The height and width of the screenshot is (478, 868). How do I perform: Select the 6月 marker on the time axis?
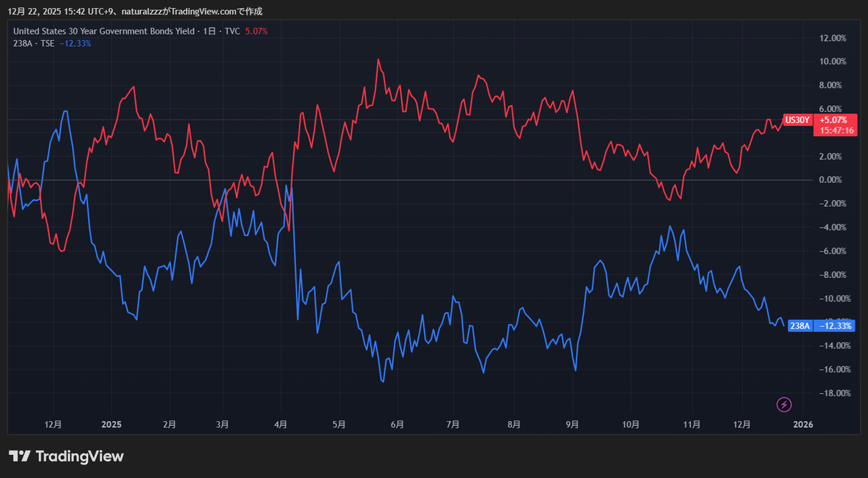(x=397, y=424)
